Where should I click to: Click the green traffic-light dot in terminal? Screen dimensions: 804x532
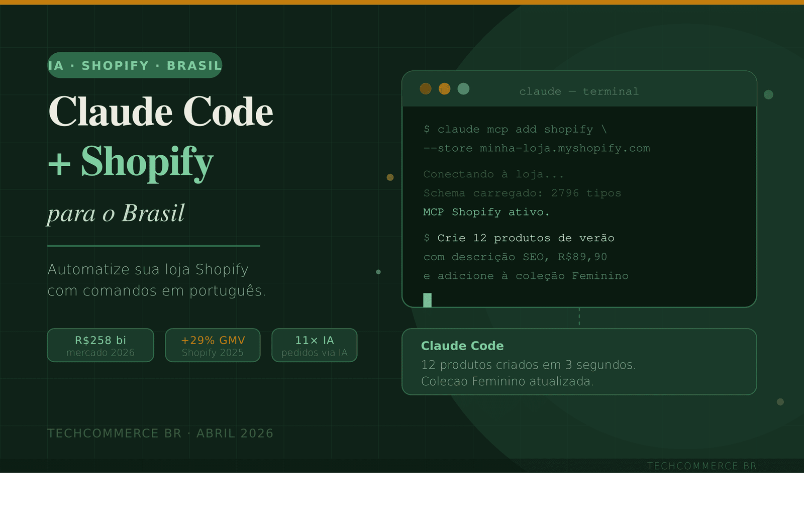point(464,88)
